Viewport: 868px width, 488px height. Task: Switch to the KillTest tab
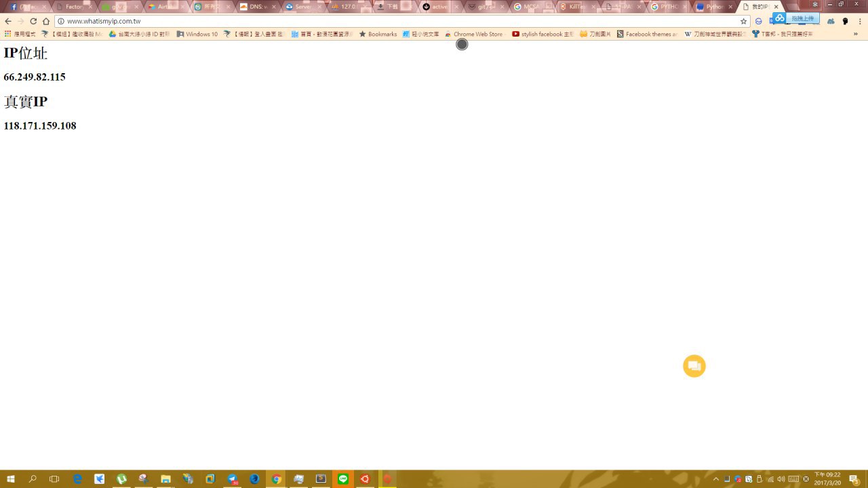pos(578,7)
